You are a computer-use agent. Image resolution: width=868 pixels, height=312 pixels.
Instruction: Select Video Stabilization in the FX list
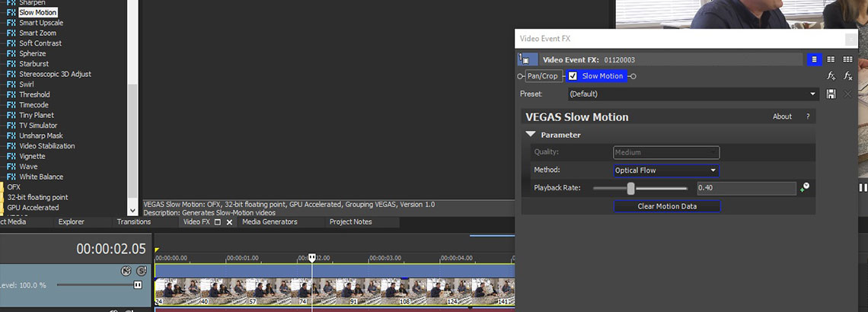click(x=47, y=146)
